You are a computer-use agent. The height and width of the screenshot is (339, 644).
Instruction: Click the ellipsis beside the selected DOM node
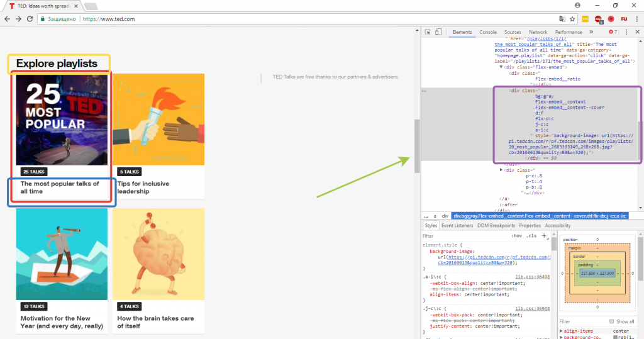[x=425, y=91]
